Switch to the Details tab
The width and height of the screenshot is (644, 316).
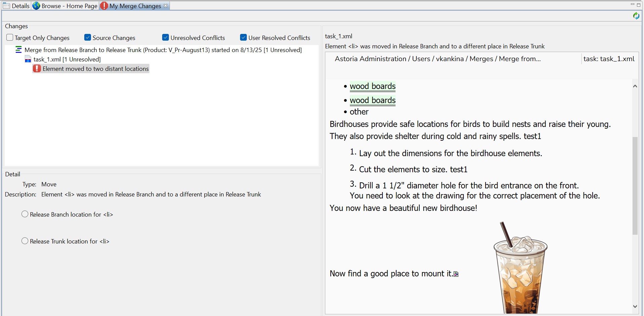click(17, 6)
